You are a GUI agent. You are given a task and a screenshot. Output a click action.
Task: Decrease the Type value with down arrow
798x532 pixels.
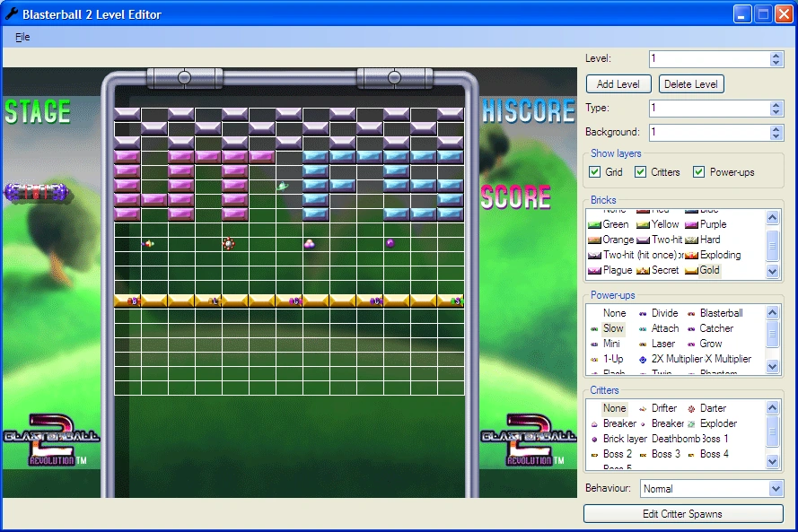tap(776, 112)
